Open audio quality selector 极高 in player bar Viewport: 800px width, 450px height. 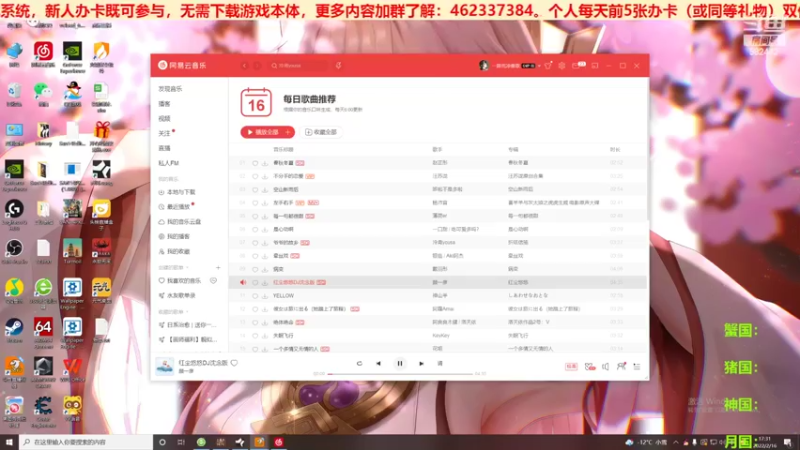571,367
